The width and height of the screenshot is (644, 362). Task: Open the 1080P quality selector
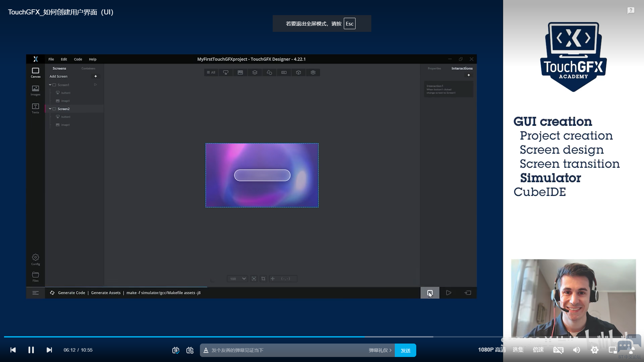tap(492, 350)
